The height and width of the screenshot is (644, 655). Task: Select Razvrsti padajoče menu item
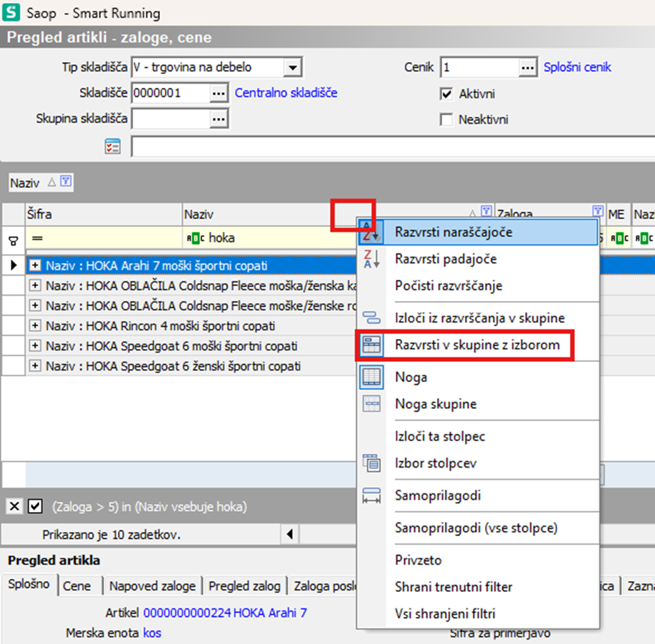478,259
